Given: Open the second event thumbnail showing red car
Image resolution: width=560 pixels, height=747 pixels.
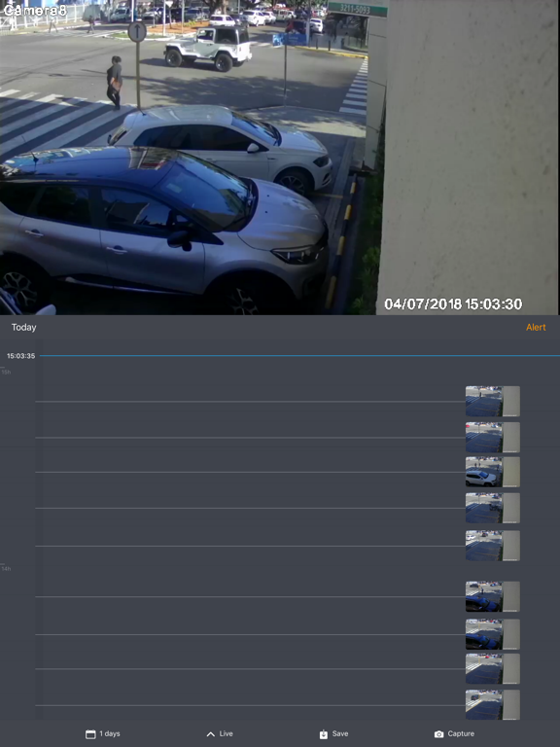Looking at the screenshot, I should [492, 438].
